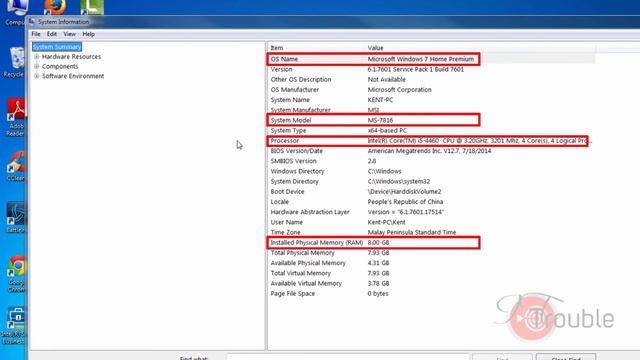The width and height of the screenshot is (640, 360).
Task: Select the System Model row
Action: 431,120
